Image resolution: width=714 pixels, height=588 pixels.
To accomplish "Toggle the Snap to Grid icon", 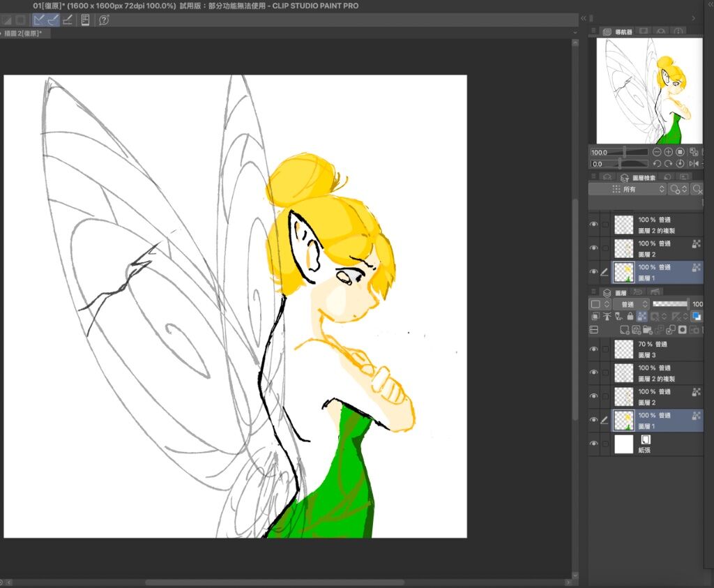I will point(68,20).
